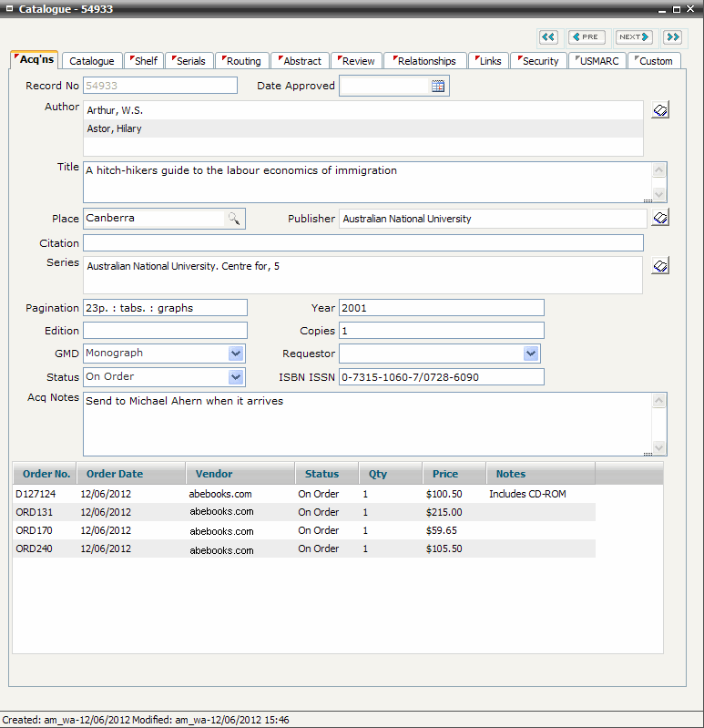The width and height of the screenshot is (704, 728).
Task: Click the Publisher lookup icon
Action: [661, 219]
